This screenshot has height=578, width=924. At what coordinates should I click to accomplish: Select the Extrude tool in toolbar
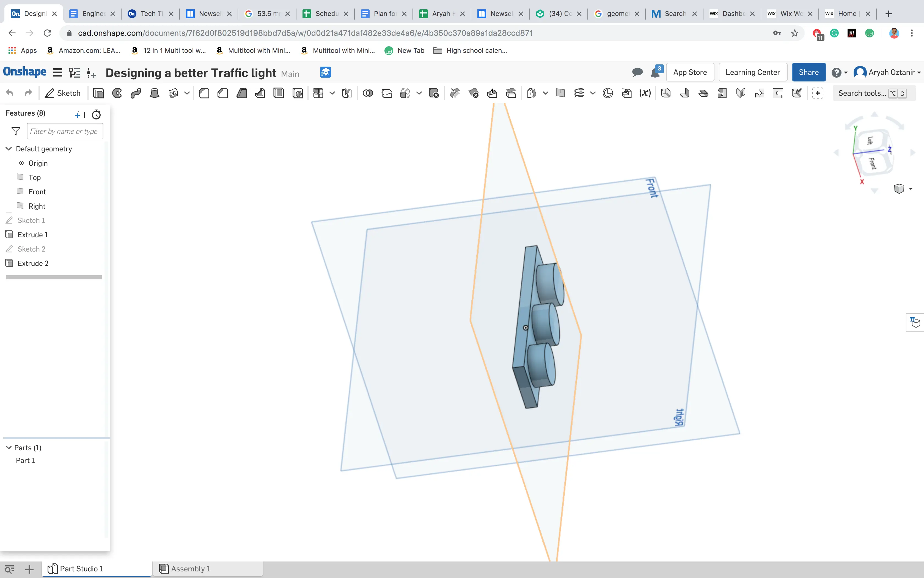click(98, 93)
